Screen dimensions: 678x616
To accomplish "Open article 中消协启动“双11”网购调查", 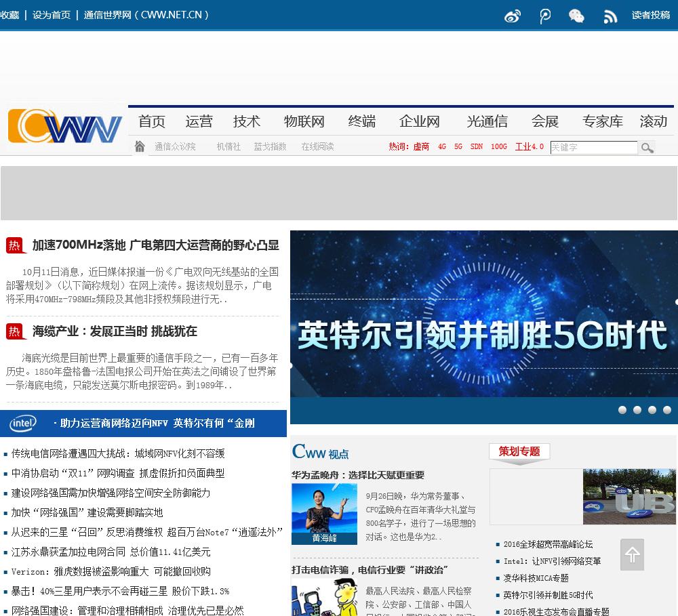I will coord(117,473).
